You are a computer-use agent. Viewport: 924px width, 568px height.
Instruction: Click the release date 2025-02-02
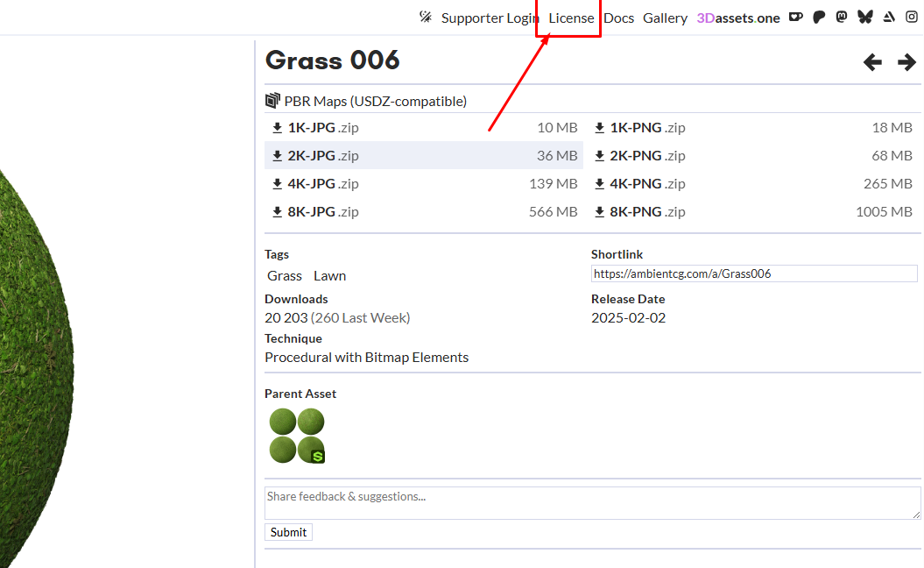point(628,318)
